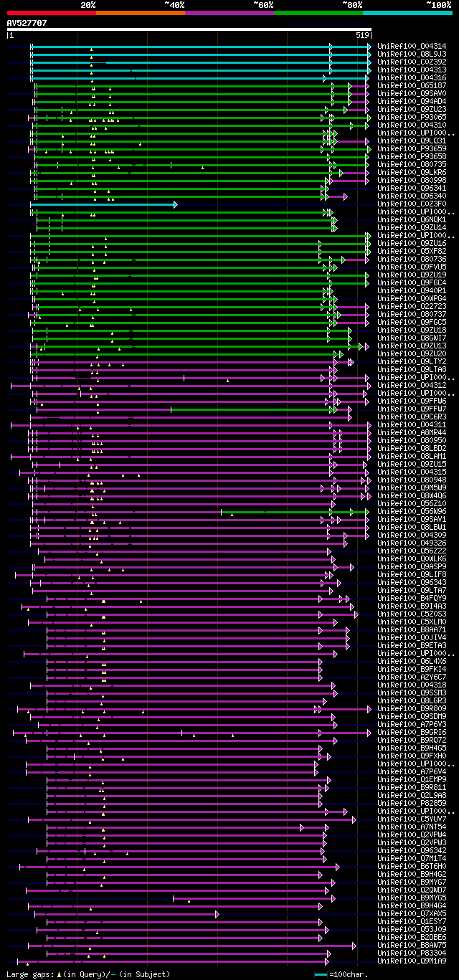Image resolution: width=459 pixels, height=980 pixels.
Task: Select hit label UniRef100_O04316
Action: point(412,77)
